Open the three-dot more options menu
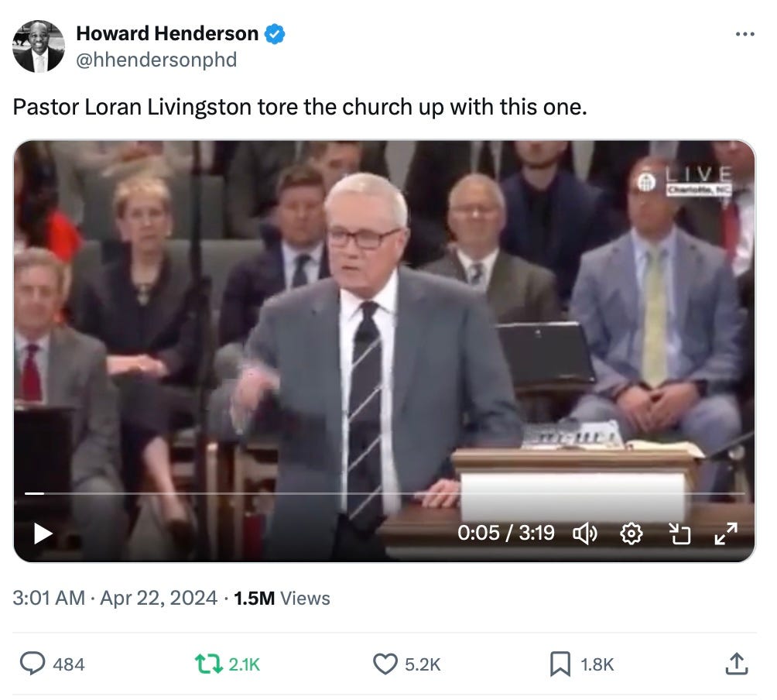Image resolution: width=777 pixels, height=700 pixels. [x=744, y=34]
